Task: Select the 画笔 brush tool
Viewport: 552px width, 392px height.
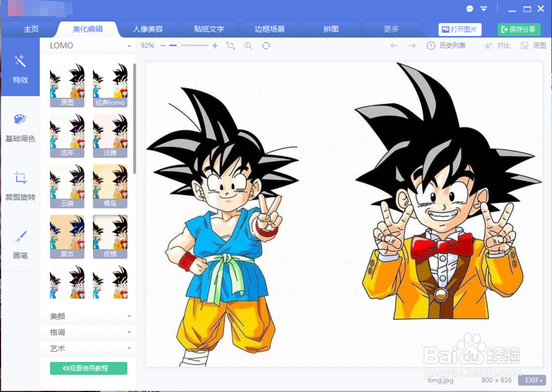Action: [x=20, y=244]
